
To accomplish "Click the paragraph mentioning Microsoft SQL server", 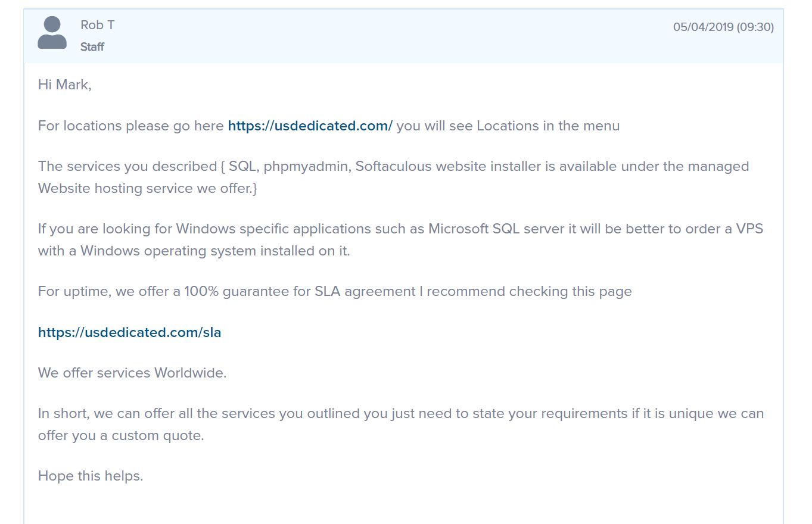I will pyautogui.click(x=400, y=239).
